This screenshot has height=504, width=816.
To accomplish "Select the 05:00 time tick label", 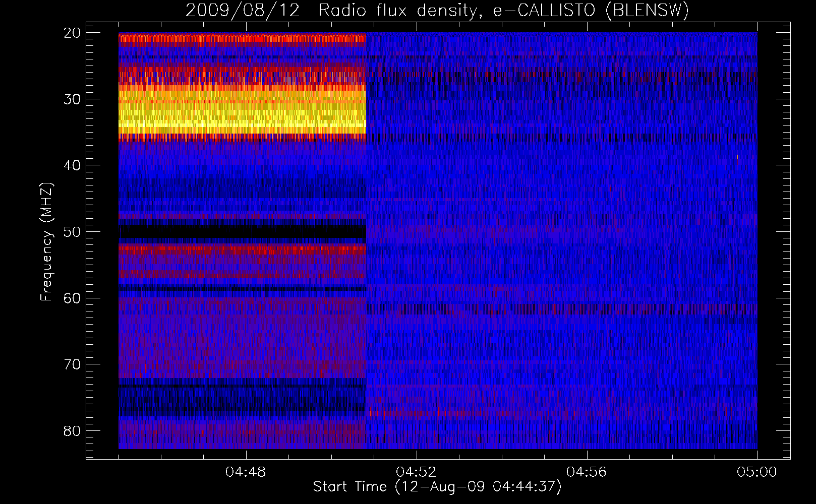I will (757, 472).
